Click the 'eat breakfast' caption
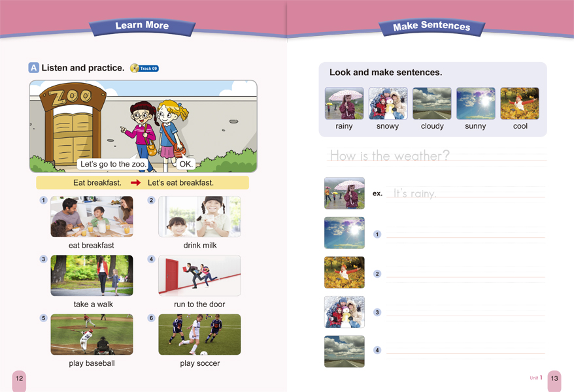 click(91, 246)
